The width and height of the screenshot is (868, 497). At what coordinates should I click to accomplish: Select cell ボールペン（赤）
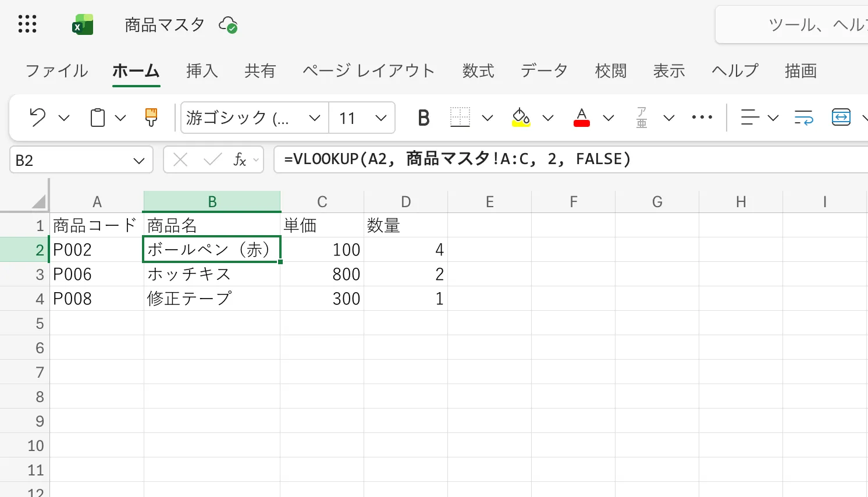point(212,250)
